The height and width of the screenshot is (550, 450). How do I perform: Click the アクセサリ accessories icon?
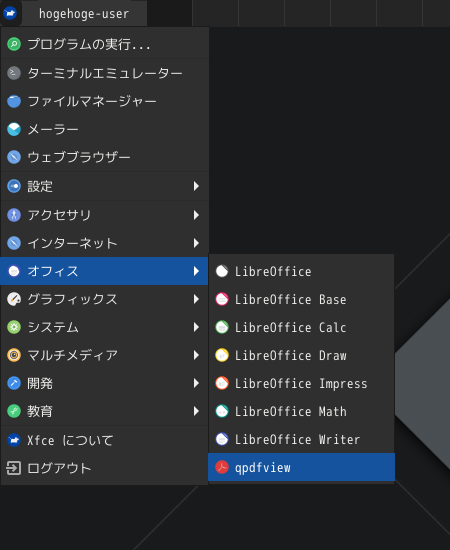pyautogui.click(x=14, y=215)
